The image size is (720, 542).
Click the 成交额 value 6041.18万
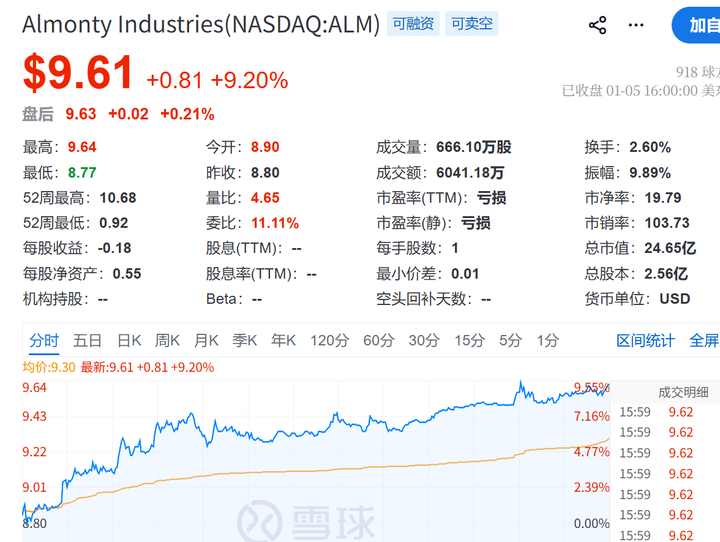click(x=470, y=173)
